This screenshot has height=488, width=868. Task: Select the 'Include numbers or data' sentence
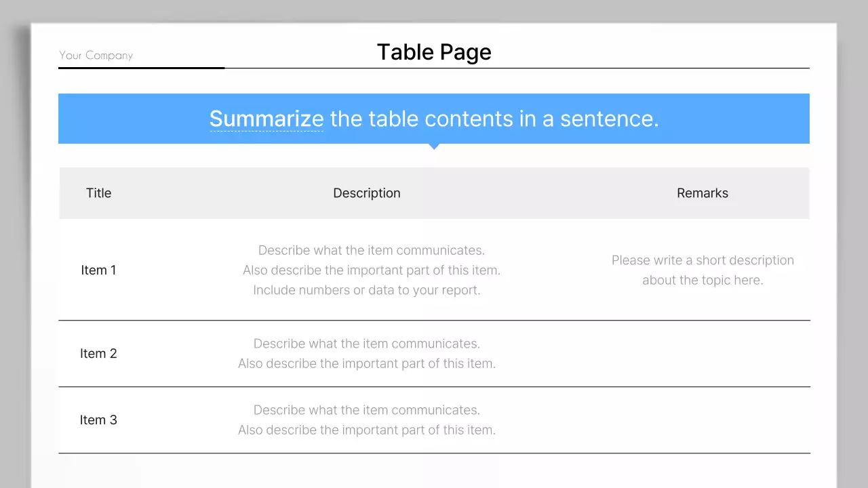367,289
